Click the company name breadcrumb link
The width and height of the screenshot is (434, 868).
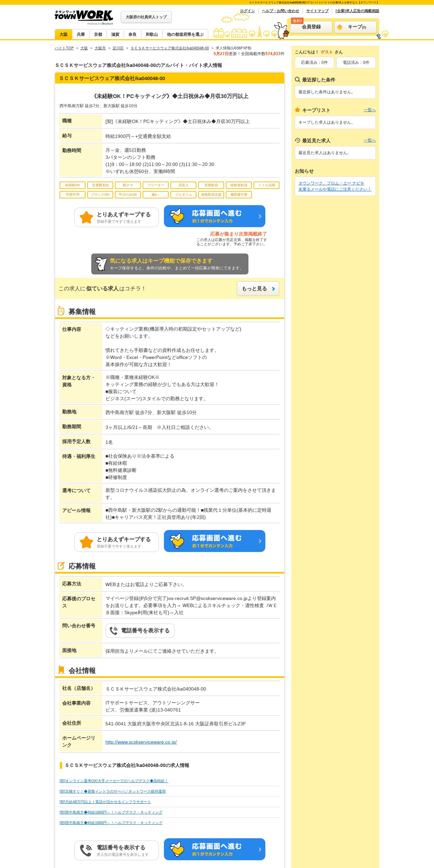(x=170, y=48)
